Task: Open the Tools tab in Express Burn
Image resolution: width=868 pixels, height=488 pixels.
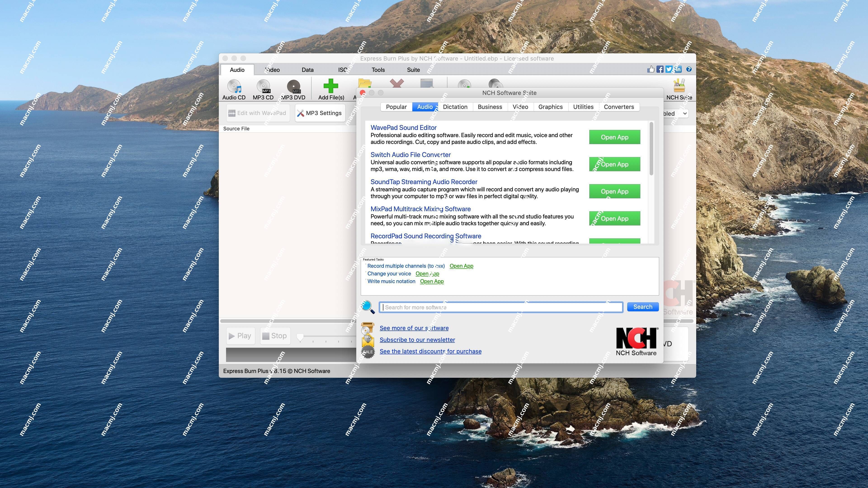Action: coord(378,70)
